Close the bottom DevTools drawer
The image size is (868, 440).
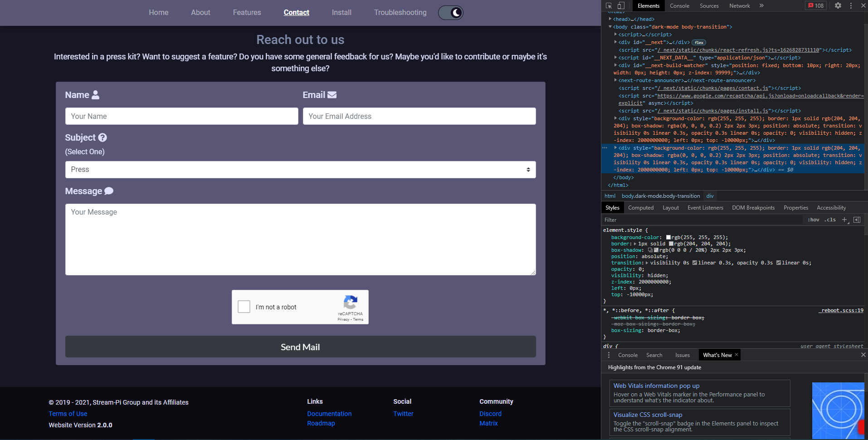pos(863,355)
